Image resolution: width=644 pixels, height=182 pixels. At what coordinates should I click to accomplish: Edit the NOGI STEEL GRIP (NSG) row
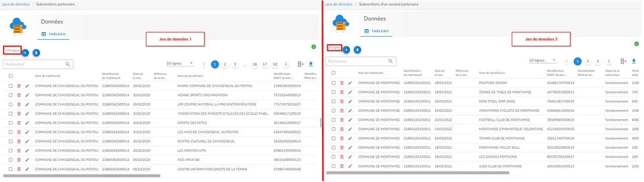tap(350, 101)
